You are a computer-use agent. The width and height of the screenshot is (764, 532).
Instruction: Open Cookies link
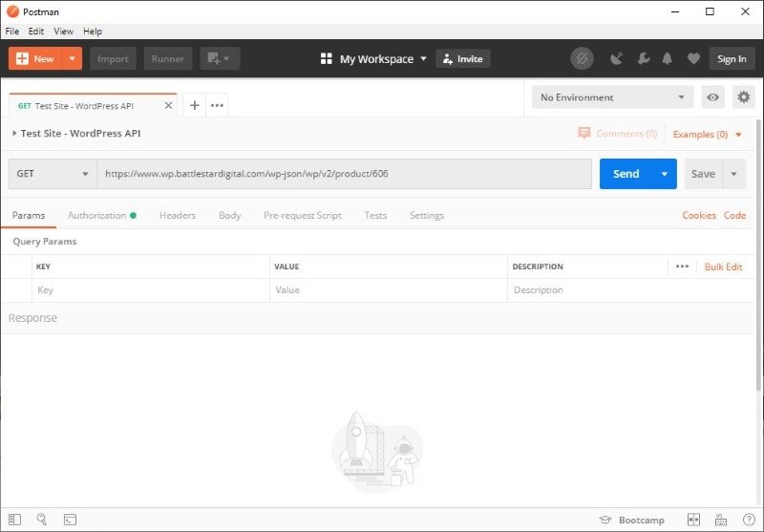click(699, 215)
